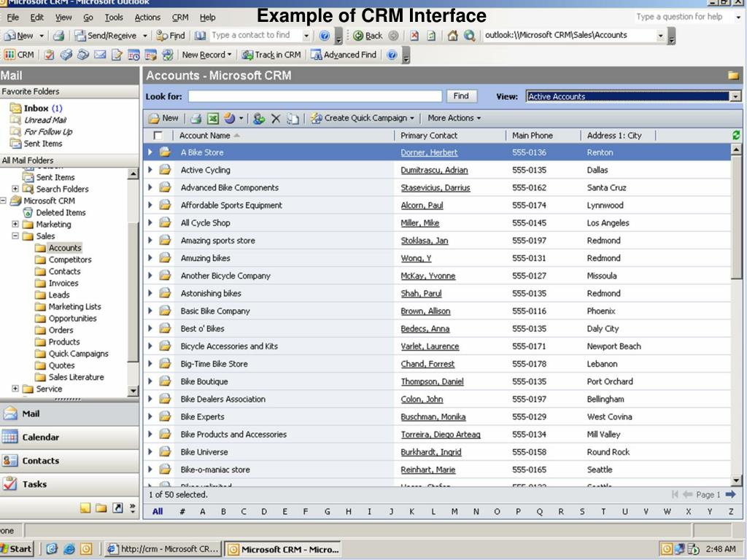Click the Reports pie chart icon

(x=230, y=118)
